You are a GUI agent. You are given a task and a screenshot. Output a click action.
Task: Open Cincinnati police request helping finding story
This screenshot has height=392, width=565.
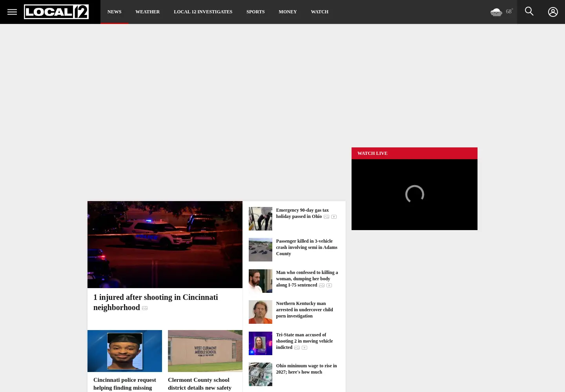point(125,384)
